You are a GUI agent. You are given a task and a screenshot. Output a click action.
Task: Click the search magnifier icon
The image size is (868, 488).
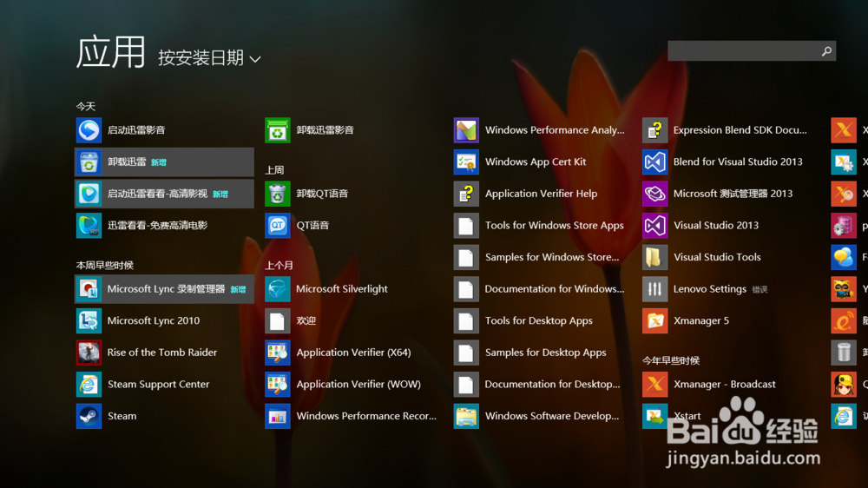pos(826,51)
